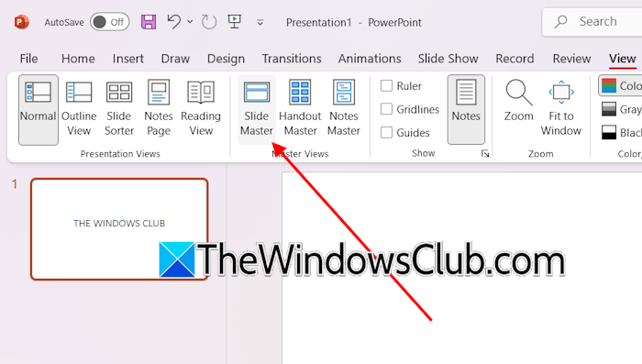Click inside the Search box
The image size is (642, 364).
592,22
